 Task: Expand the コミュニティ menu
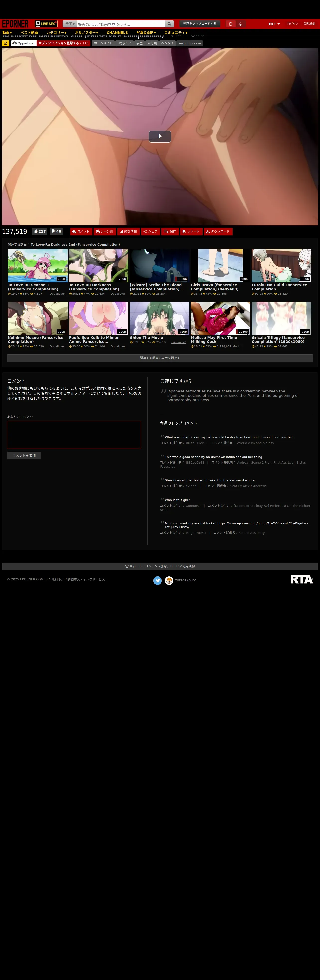pos(176,33)
